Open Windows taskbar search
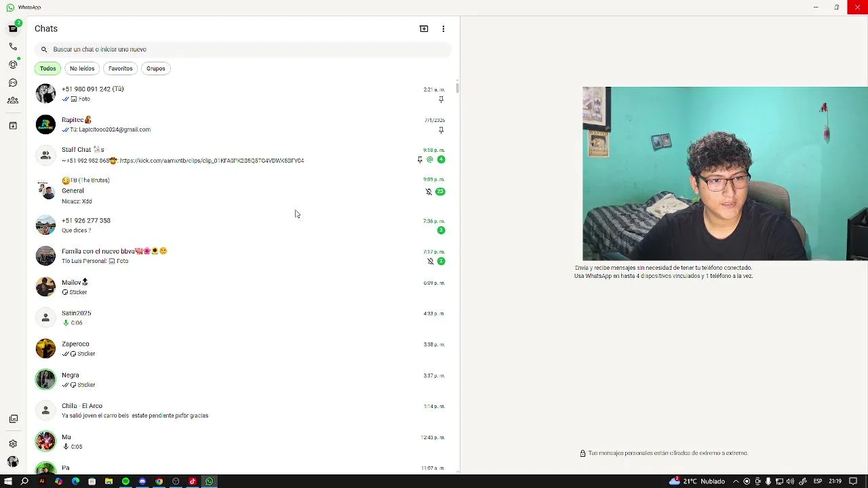The width and height of the screenshot is (868, 488). (25, 481)
